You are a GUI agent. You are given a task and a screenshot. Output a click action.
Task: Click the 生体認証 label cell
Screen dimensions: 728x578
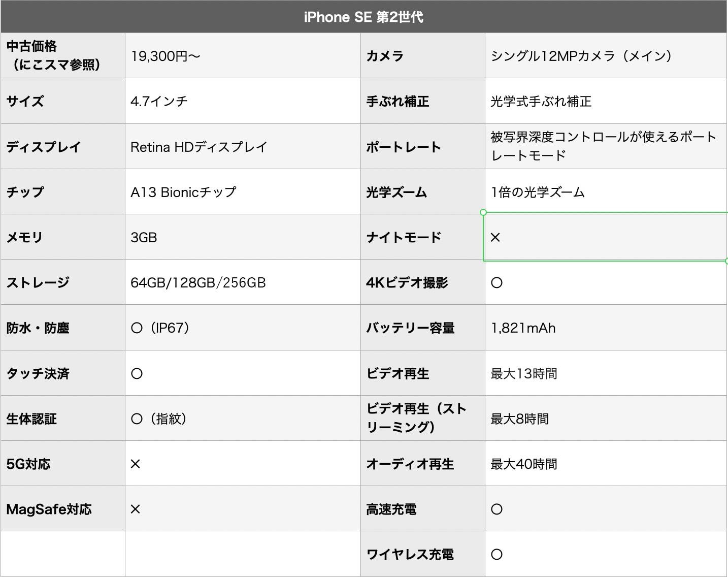(x=63, y=418)
